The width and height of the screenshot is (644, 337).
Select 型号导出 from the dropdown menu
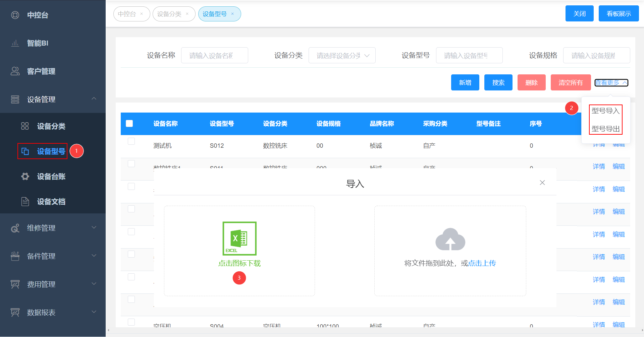tap(605, 129)
